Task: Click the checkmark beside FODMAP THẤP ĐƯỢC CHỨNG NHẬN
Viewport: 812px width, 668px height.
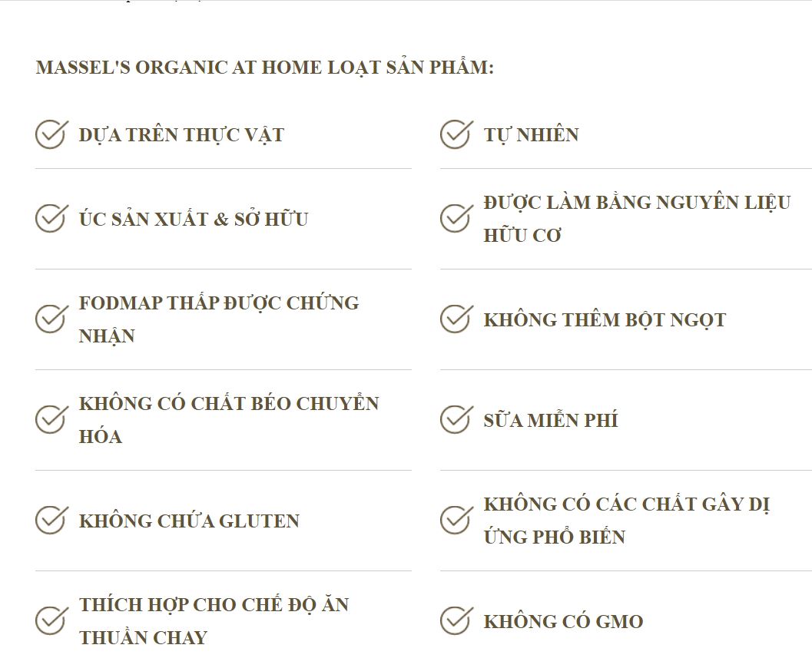Action: click(x=51, y=319)
